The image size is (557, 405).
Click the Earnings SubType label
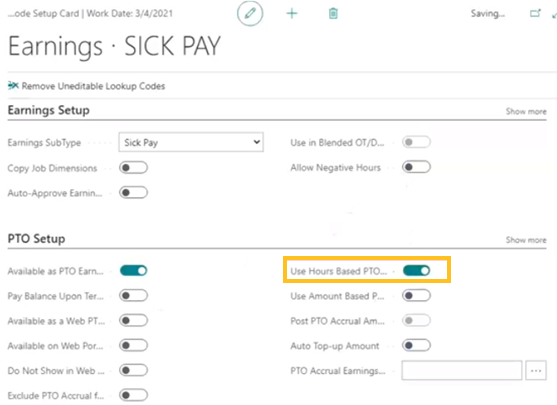44,143
